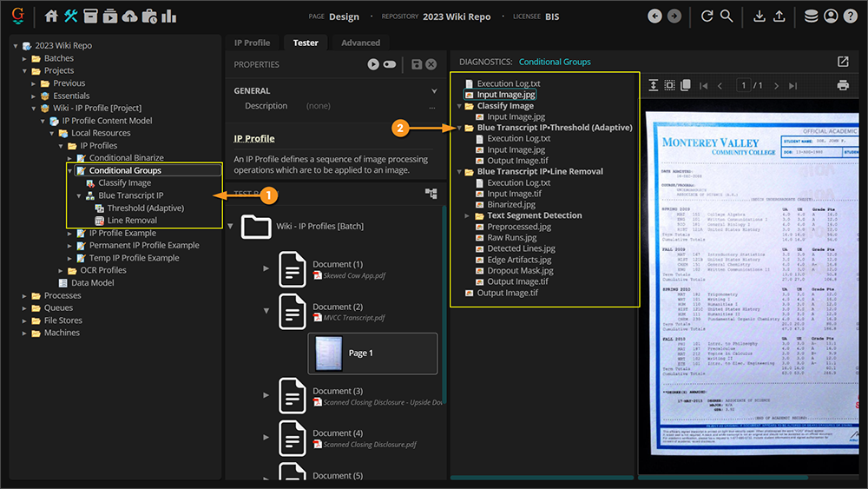
Task: Click the Refresh icon in top bar
Action: [707, 16]
